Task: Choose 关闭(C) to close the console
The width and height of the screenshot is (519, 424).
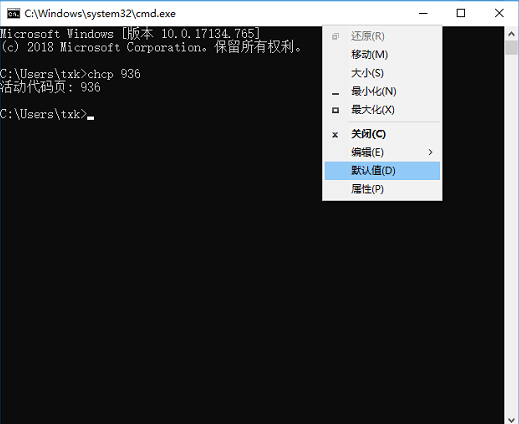Action: (x=382, y=134)
